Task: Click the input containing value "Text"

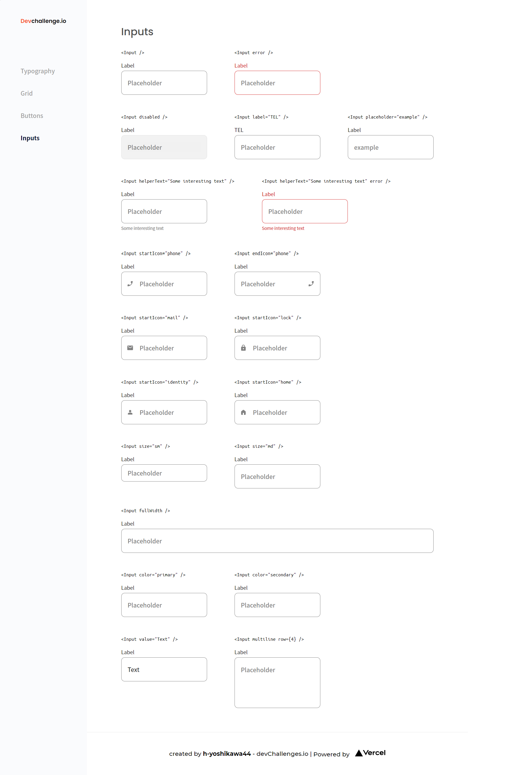Action: 164,669
